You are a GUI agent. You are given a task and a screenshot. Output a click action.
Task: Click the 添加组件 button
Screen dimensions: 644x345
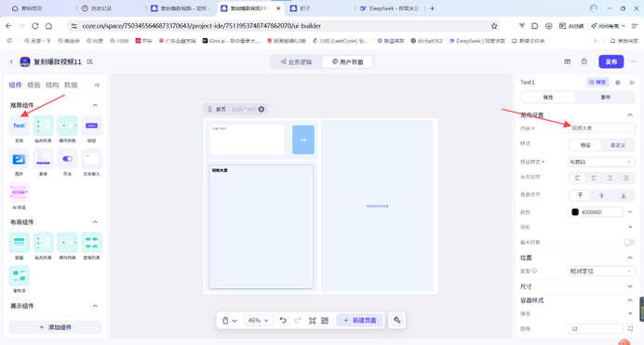56,327
